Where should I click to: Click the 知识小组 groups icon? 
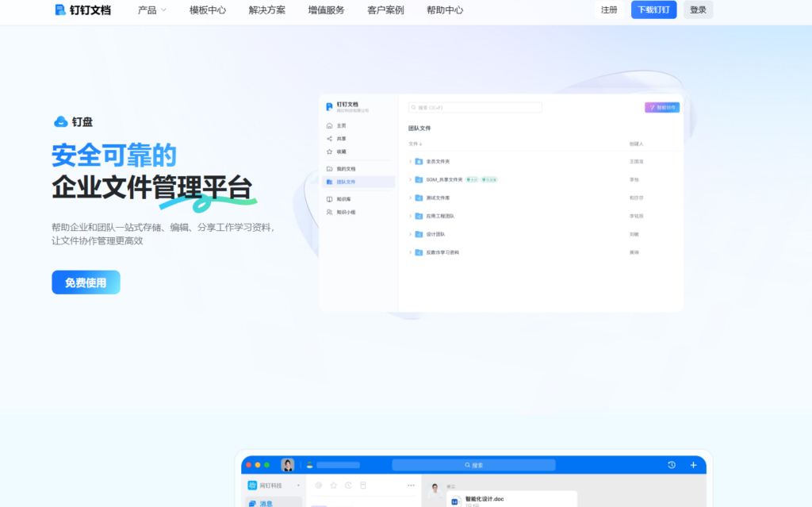[328, 212]
